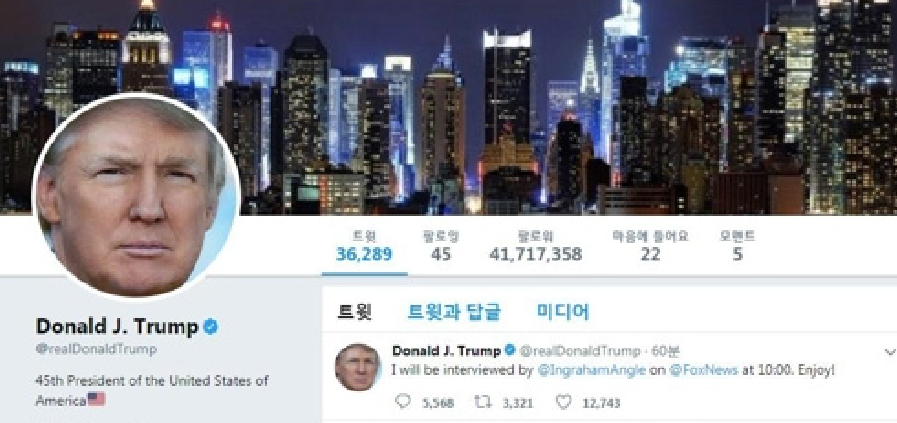The image size is (897, 423).
Task: Click the small tweet avatar thumbnail
Action: tap(357, 367)
